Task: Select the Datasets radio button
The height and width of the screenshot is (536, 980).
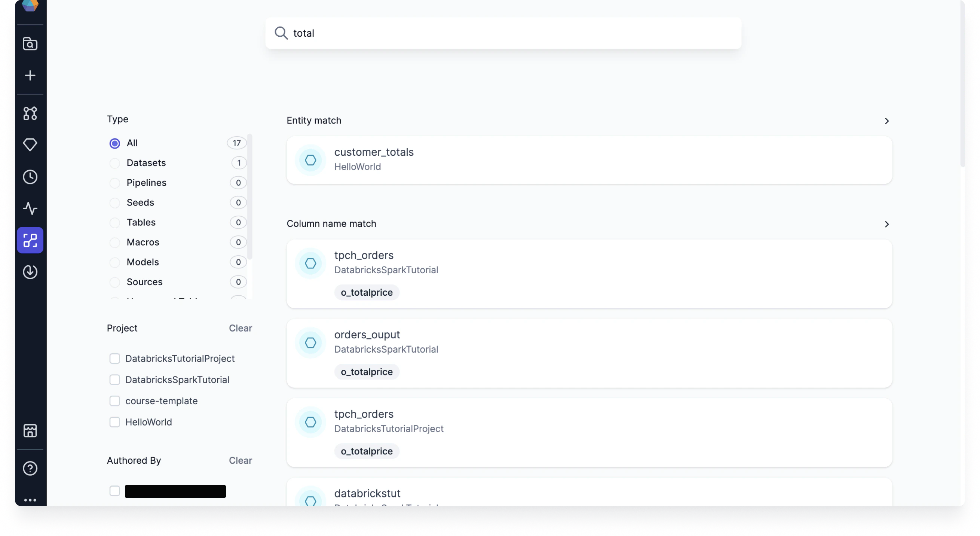Action: click(x=114, y=163)
